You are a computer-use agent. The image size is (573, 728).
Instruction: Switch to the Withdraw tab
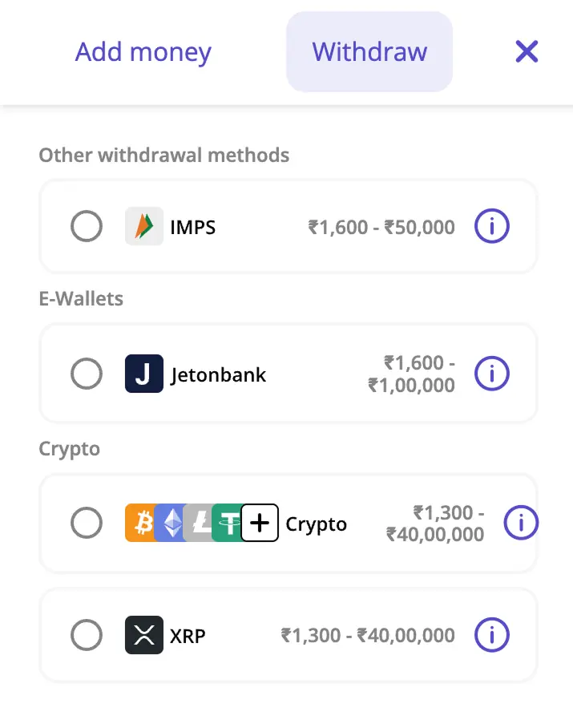[369, 51]
